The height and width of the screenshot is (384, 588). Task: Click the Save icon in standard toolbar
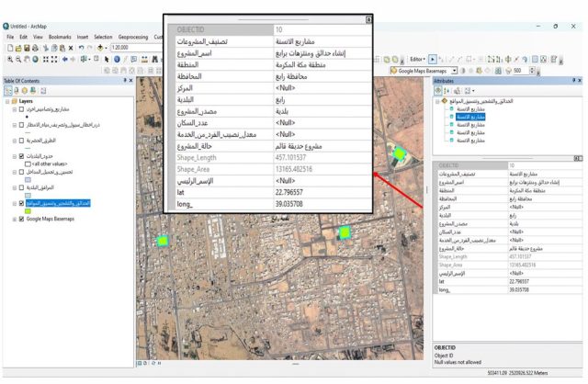coord(26,47)
